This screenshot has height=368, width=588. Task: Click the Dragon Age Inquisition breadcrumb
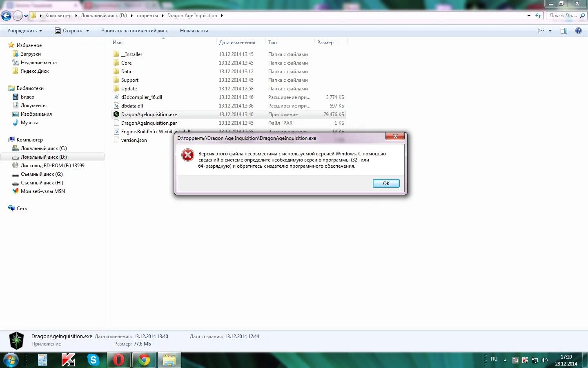192,16
